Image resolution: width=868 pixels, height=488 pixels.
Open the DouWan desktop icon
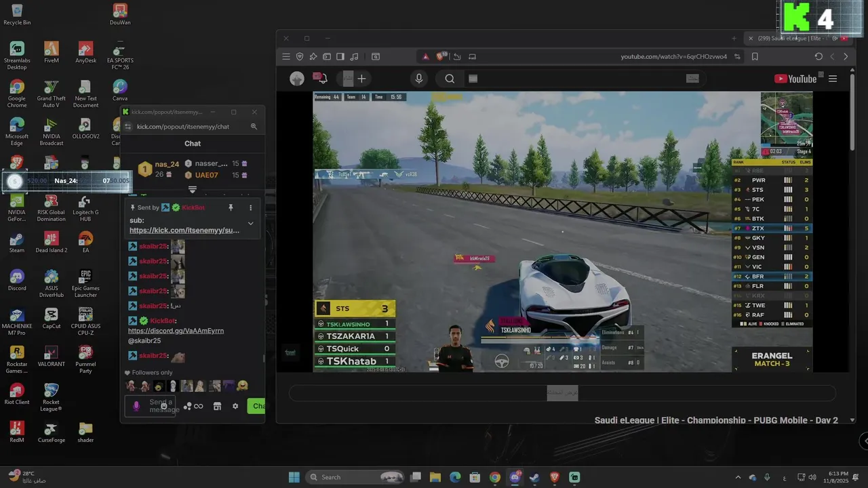(120, 15)
